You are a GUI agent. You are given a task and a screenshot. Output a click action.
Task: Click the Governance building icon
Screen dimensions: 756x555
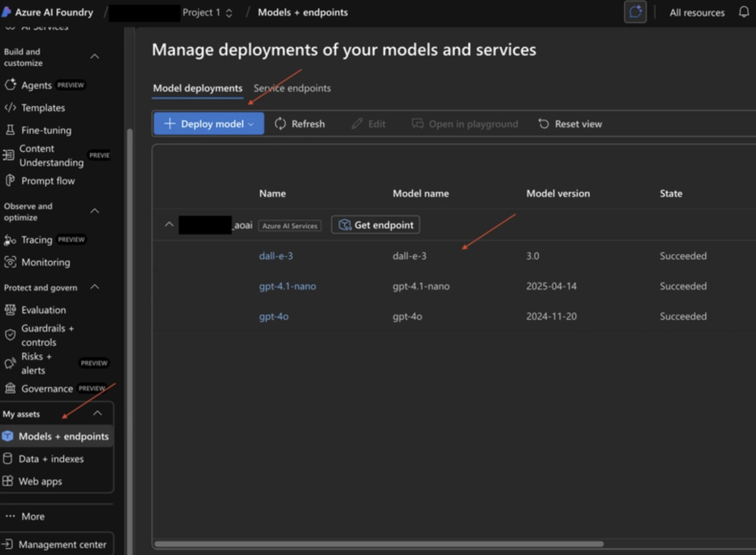[10, 388]
